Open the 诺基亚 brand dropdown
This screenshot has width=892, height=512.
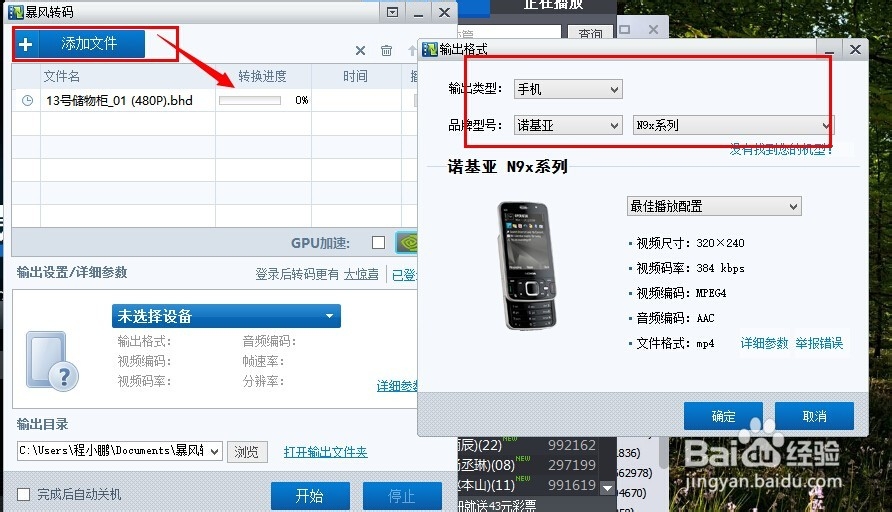click(568, 125)
